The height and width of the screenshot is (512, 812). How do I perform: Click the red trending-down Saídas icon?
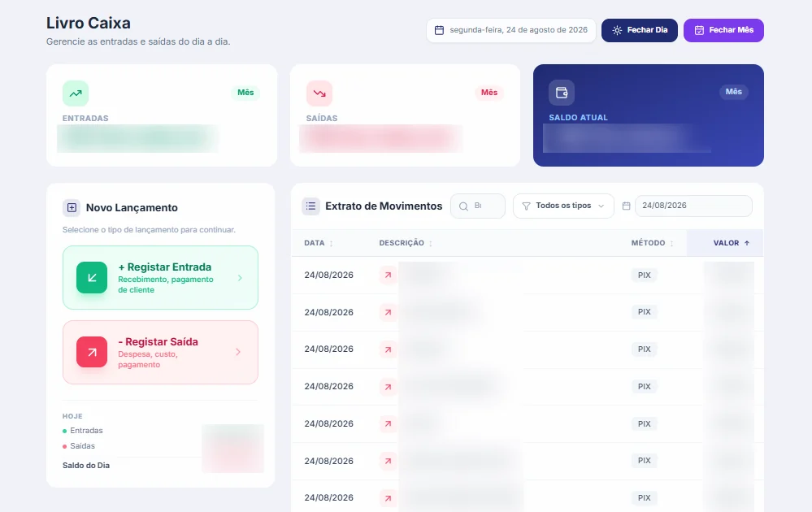point(319,93)
